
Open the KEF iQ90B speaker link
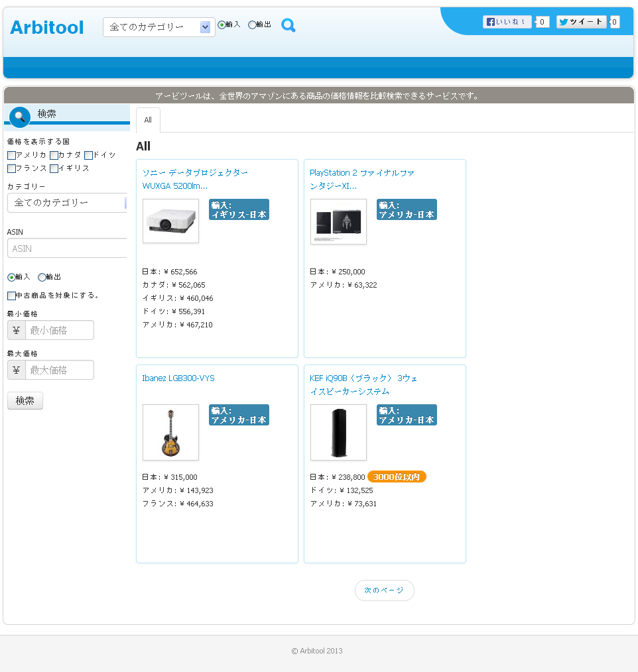click(x=363, y=384)
